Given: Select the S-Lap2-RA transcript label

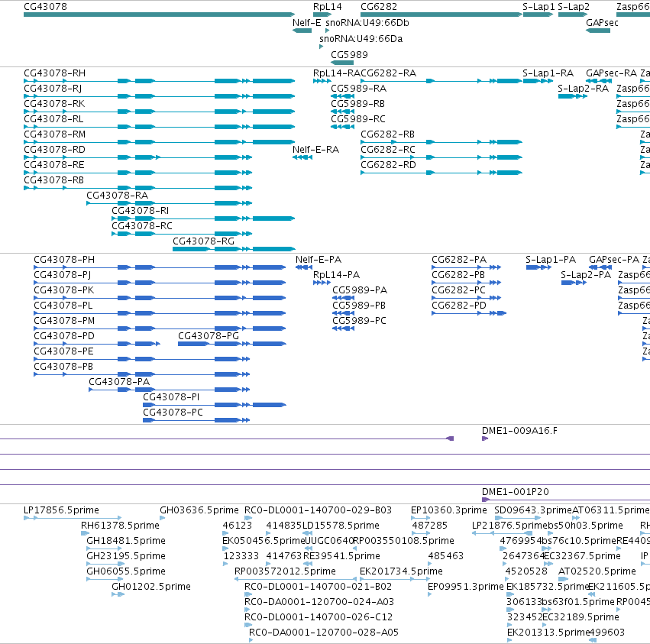Looking at the screenshot, I should [x=584, y=89].
